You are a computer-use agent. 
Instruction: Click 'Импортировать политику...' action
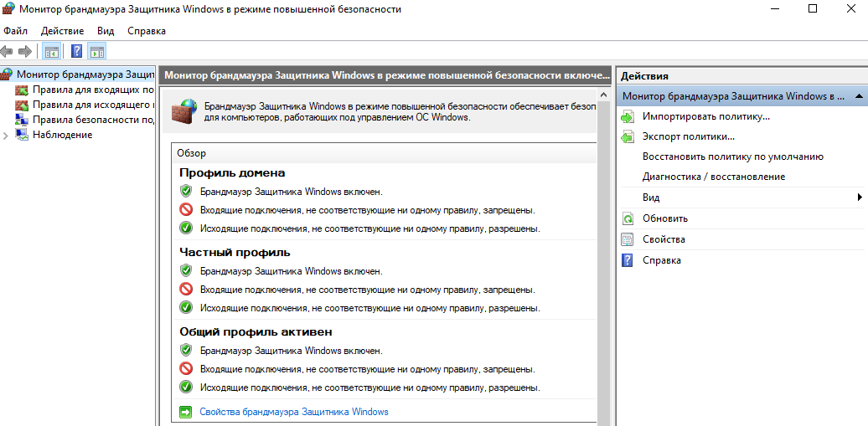(705, 116)
